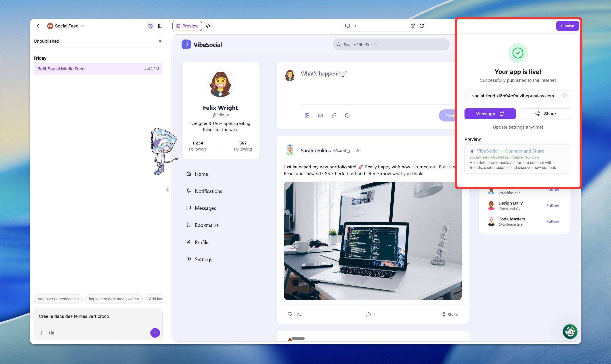Viewport: 611px width, 364px height.
Task: Grab the panel resize handle
Action: 167,190
